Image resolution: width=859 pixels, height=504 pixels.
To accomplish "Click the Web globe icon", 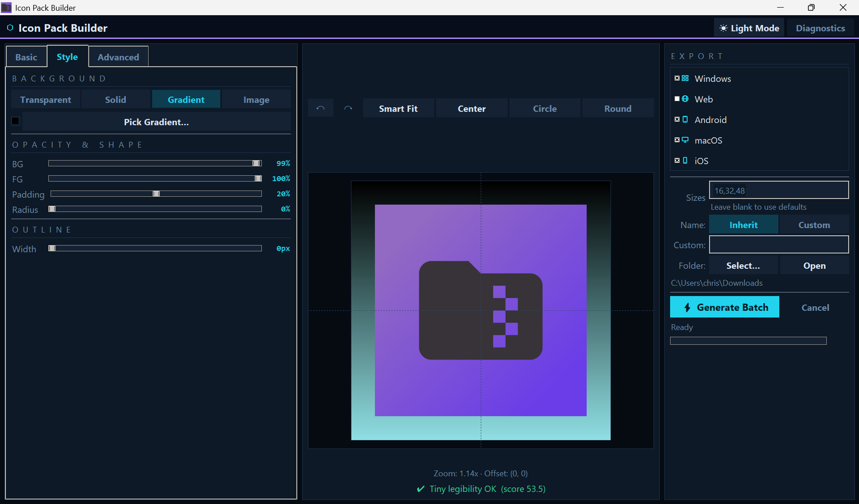I will click(685, 99).
